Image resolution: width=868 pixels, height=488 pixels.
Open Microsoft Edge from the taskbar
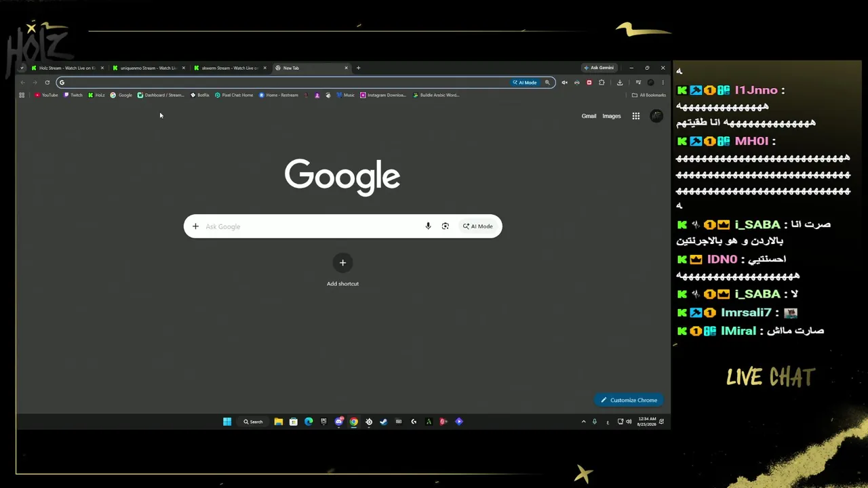point(309,422)
